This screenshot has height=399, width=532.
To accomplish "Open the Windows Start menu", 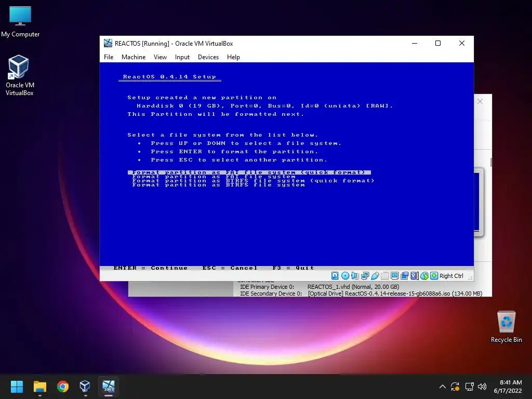I will coord(17,387).
